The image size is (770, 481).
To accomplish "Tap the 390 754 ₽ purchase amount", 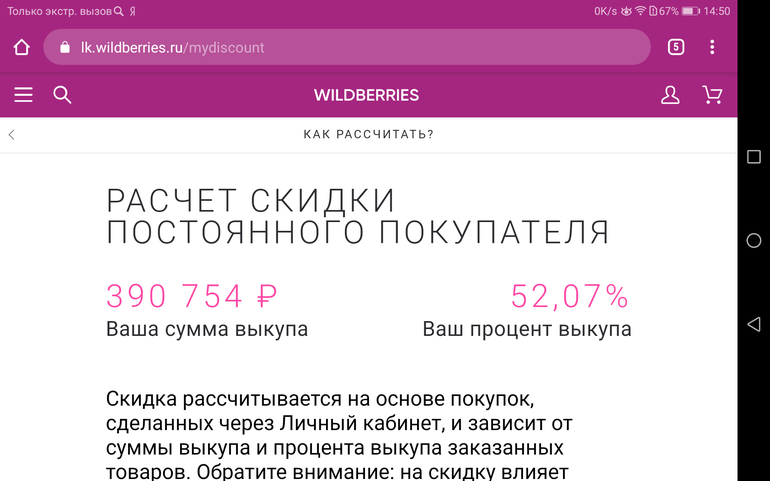I will [191, 296].
